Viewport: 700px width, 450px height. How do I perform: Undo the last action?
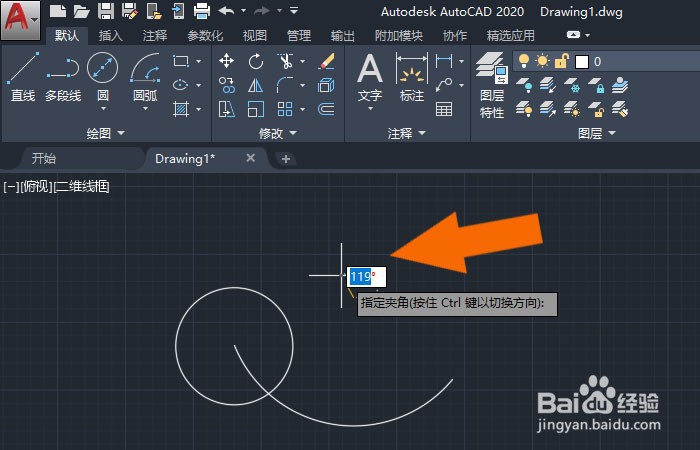tap(226, 10)
